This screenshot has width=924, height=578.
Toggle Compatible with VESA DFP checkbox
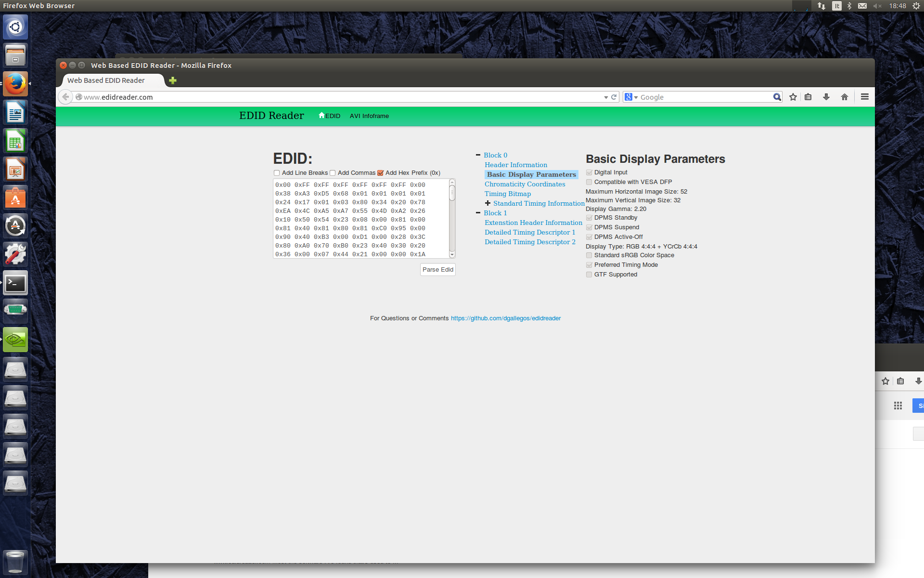589,182
